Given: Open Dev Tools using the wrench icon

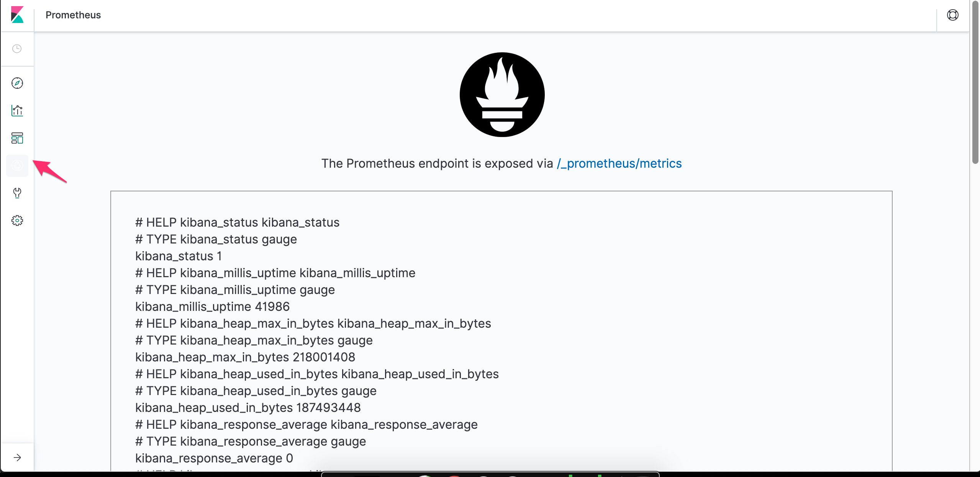Looking at the screenshot, I should [17, 193].
